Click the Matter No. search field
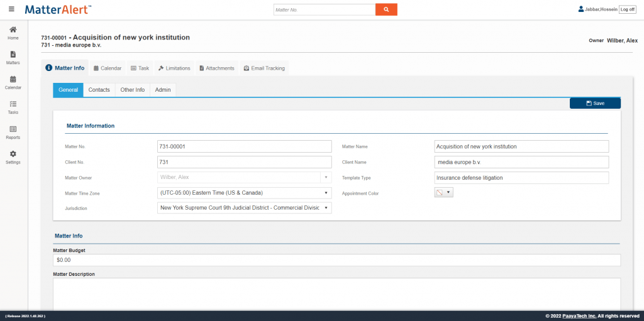 click(x=325, y=9)
